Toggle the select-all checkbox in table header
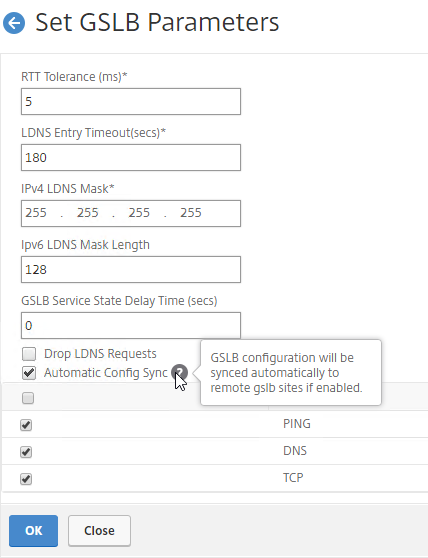Screen dimensions: 428x558 [x=28, y=398]
